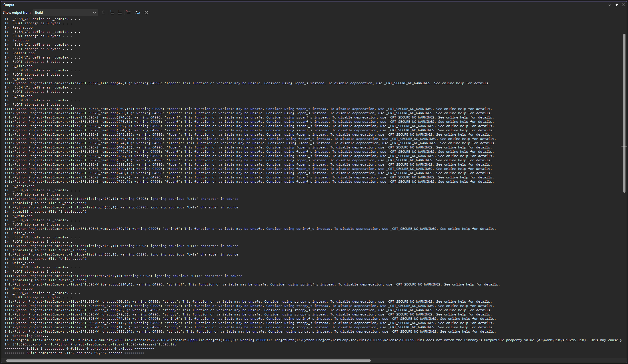Toggle timestamps with the clock icon
The height and width of the screenshot is (364, 628).
pos(146,13)
